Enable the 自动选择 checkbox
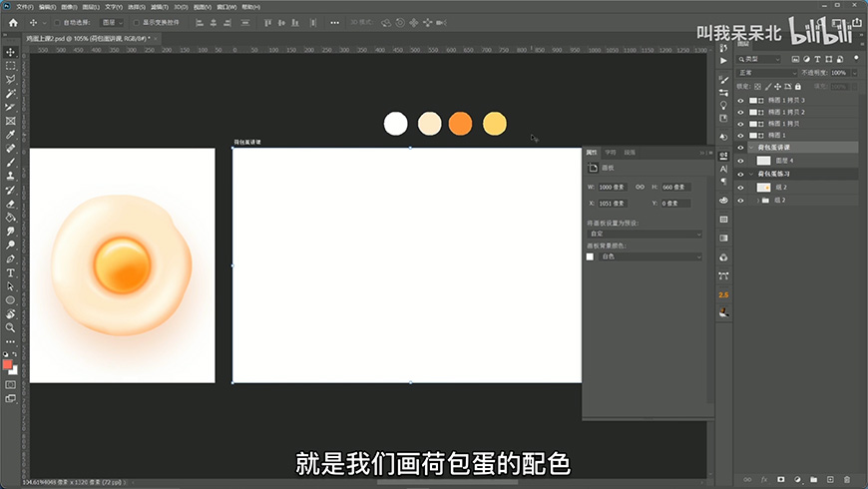Screen dimensions: 868x489 [x=57, y=23]
